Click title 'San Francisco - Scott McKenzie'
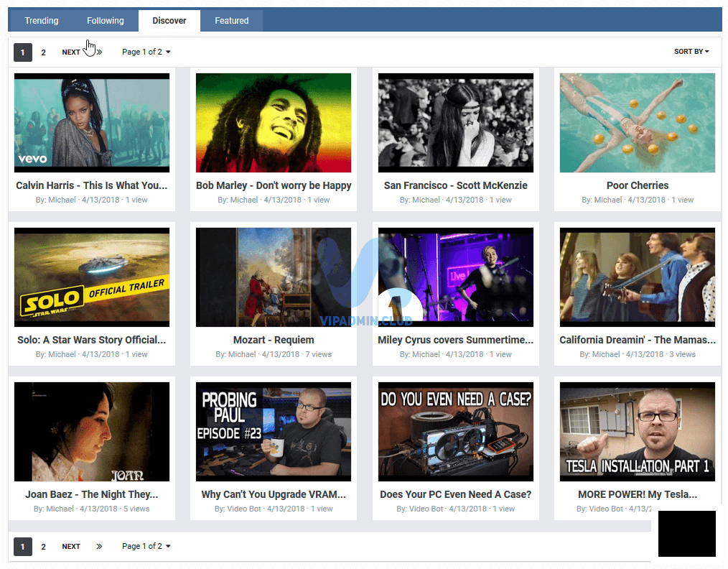This screenshot has width=728, height=569. (455, 185)
